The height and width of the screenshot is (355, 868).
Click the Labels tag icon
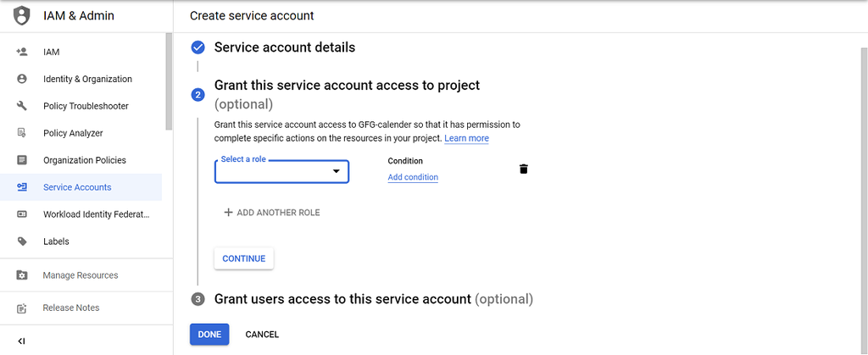22,241
